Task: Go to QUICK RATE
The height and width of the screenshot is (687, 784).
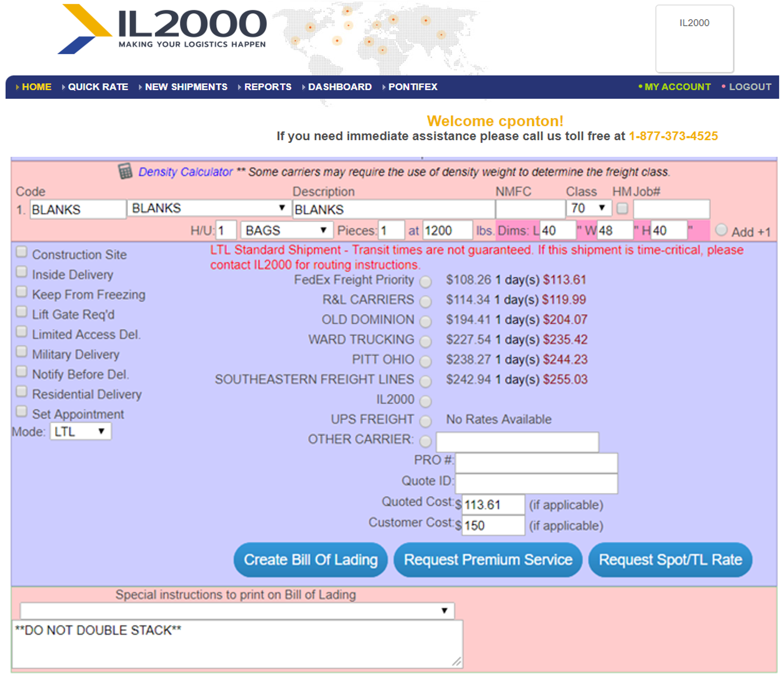Action: tap(98, 87)
